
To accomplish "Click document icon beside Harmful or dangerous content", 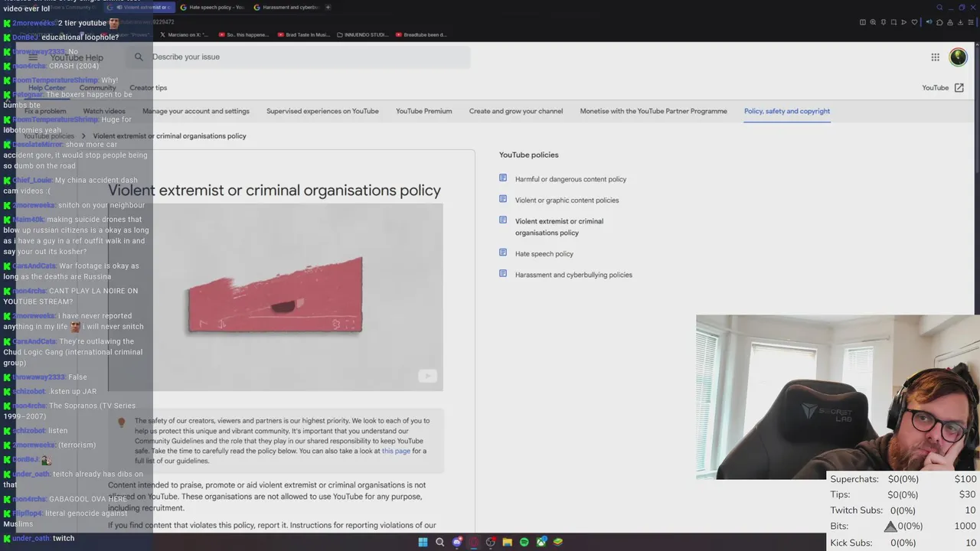I will (x=503, y=178).
